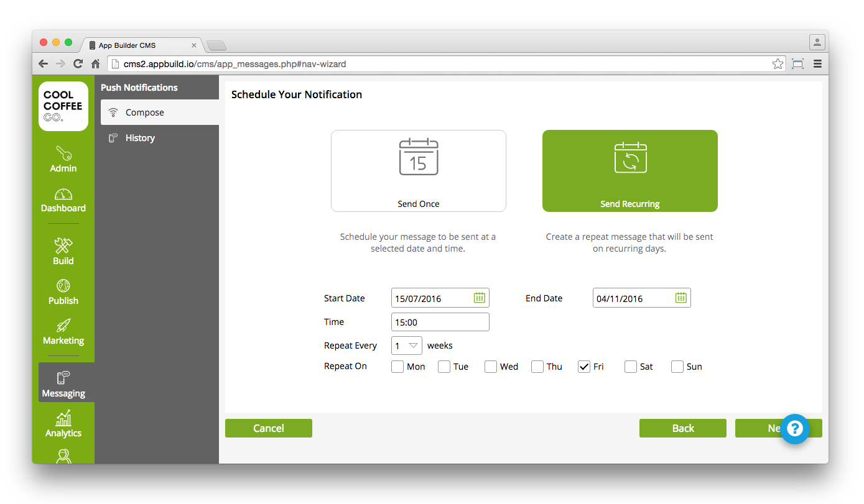Screen dimensions: 864x504
Task: Open the Analytics chart icon
Action: click(x=63, y=418)
